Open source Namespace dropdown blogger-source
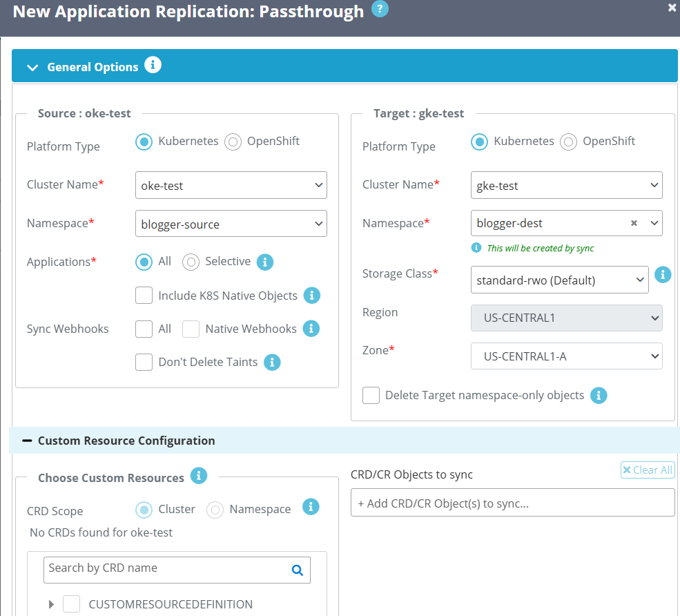Screen dimensions: 680x616 pyautogui.click(x=231, y=224)
